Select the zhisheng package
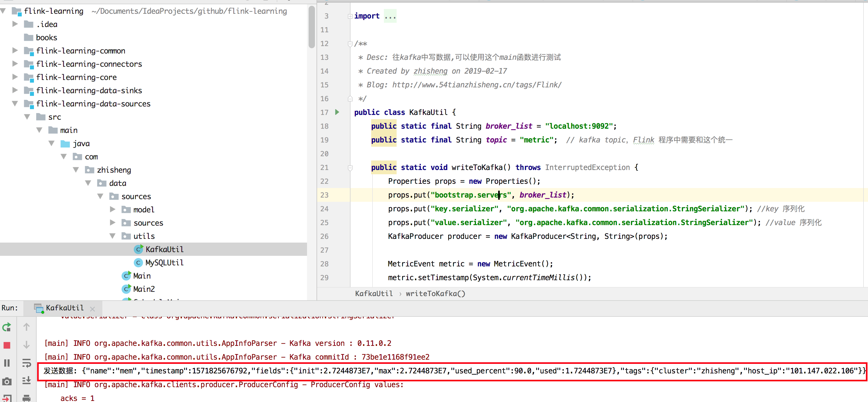 click(x=114, y=170)
